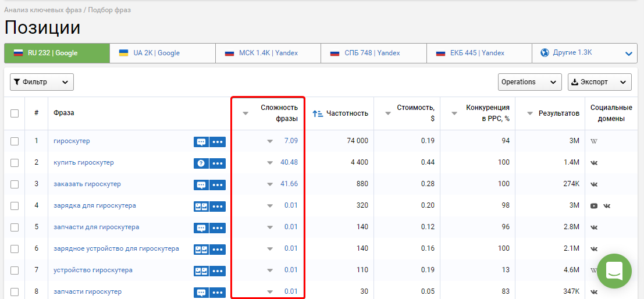Screen dimensions: 644x299
Task: Click the VK icon in купить гироскутер row
Action: tap(594, 163)
